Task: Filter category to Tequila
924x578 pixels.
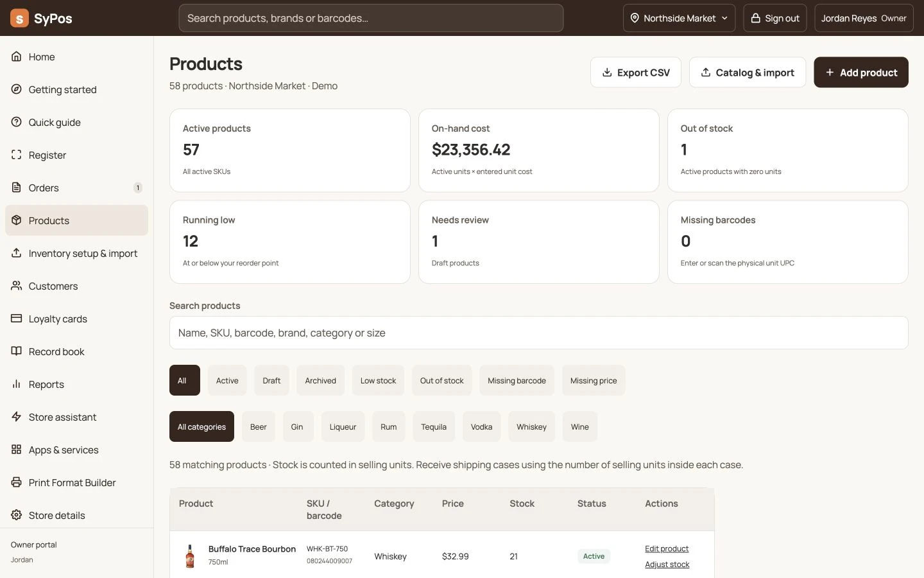Action: (434, 426)
